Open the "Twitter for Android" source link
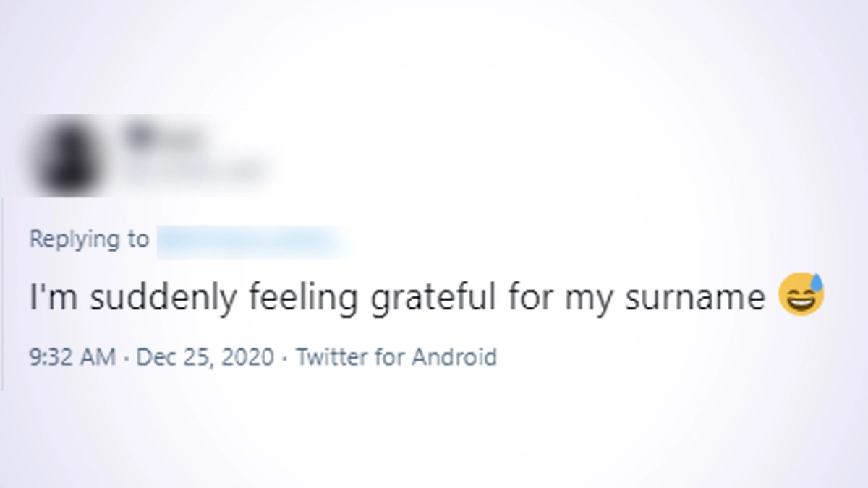 click(396, 357)
